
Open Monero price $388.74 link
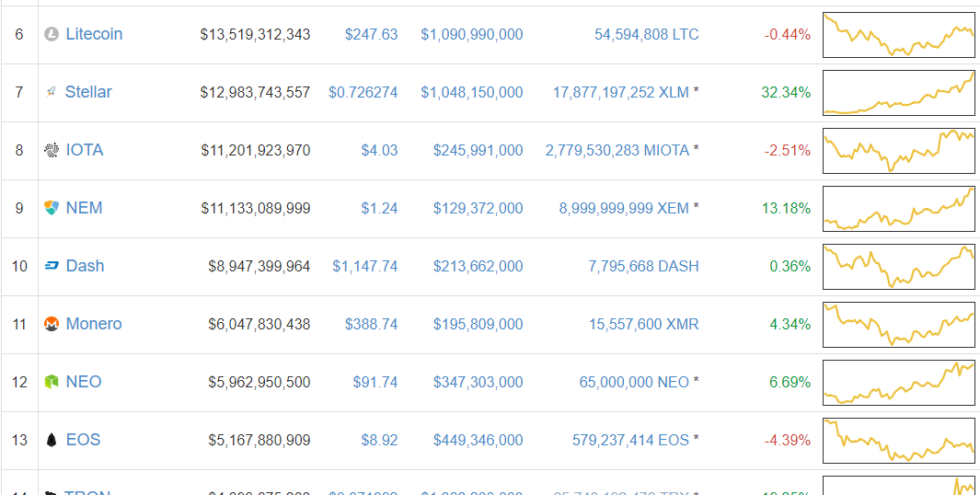371,325
